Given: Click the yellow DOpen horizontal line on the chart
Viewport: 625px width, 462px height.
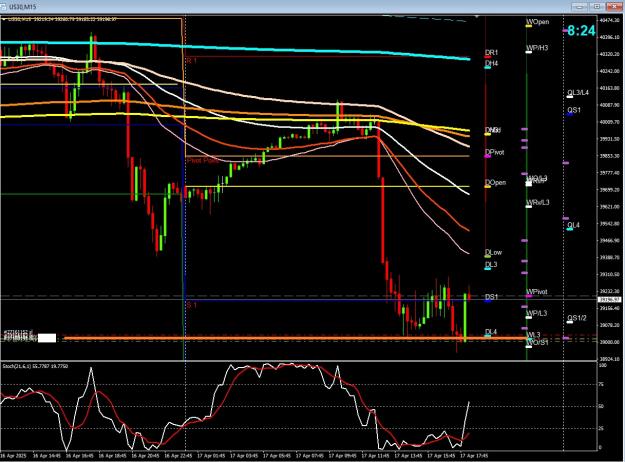Looking at the screenshot, I should 328,187.
